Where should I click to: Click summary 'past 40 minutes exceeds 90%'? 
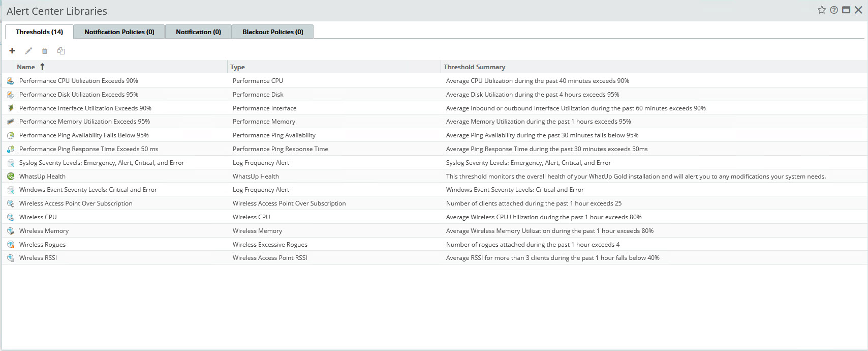click(538, 81)
